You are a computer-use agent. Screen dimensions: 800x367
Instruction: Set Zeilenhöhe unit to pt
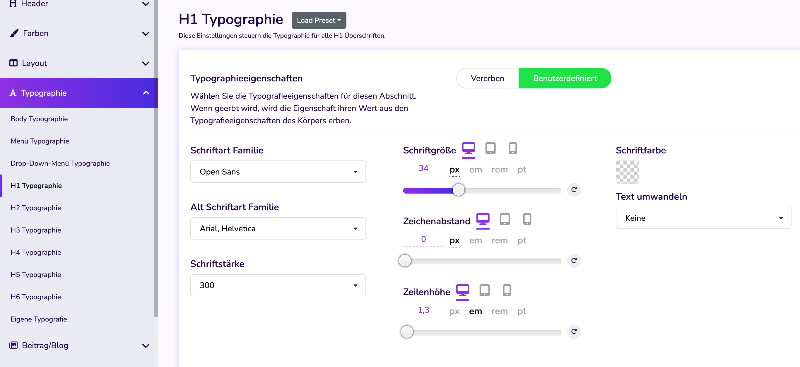point(521,311)
